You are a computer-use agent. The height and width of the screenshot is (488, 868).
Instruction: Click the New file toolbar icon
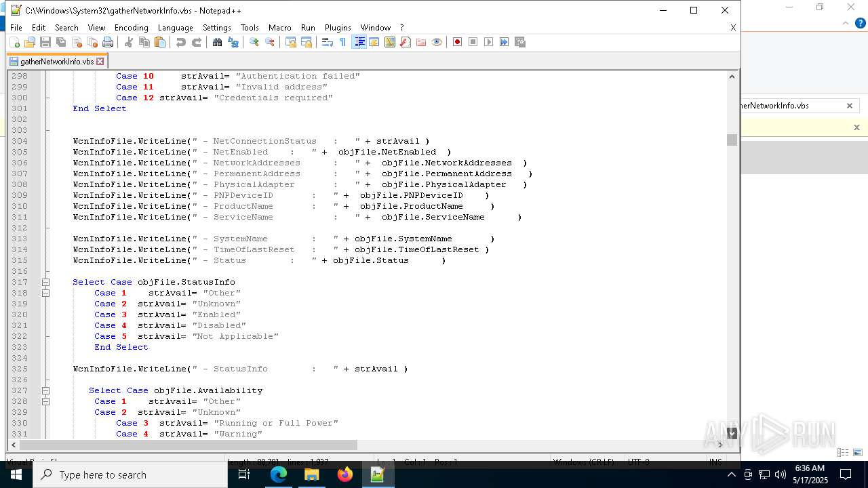coord(14,42)
